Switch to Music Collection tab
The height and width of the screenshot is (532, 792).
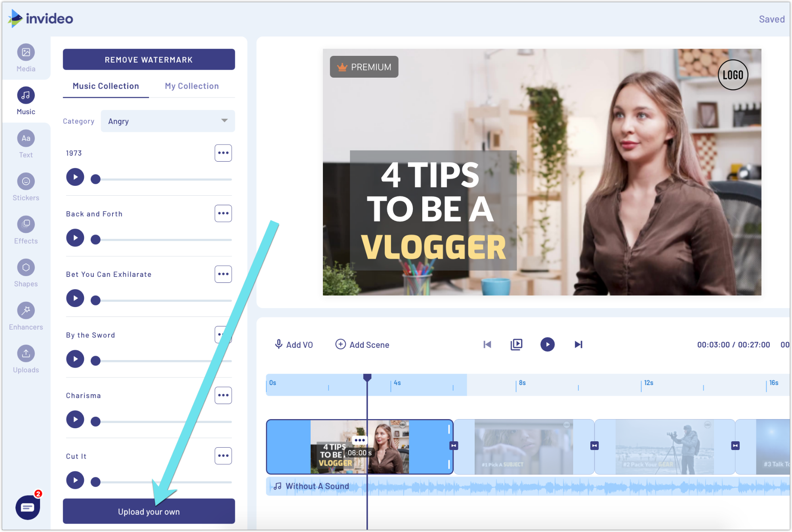(x=106, y=86)
